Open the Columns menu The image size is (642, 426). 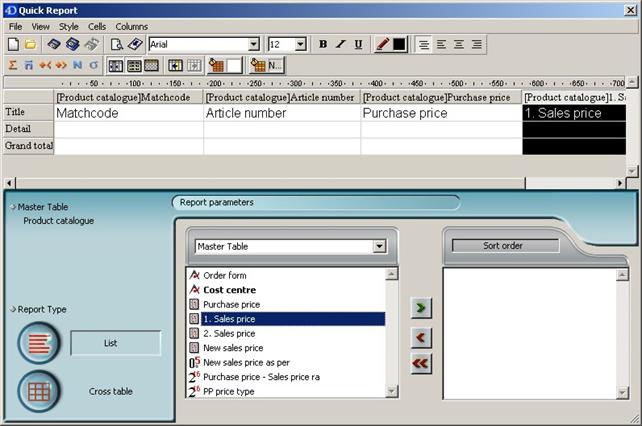(131, 26)
